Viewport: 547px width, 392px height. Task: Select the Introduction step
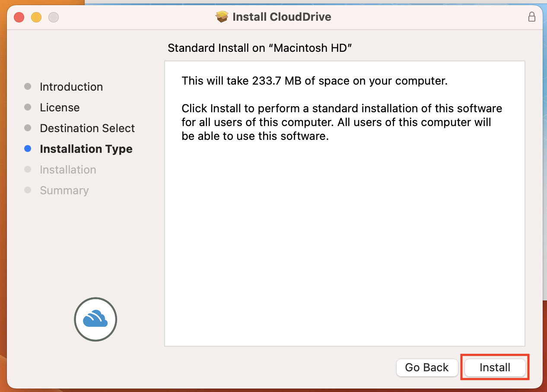pos(71,87)
